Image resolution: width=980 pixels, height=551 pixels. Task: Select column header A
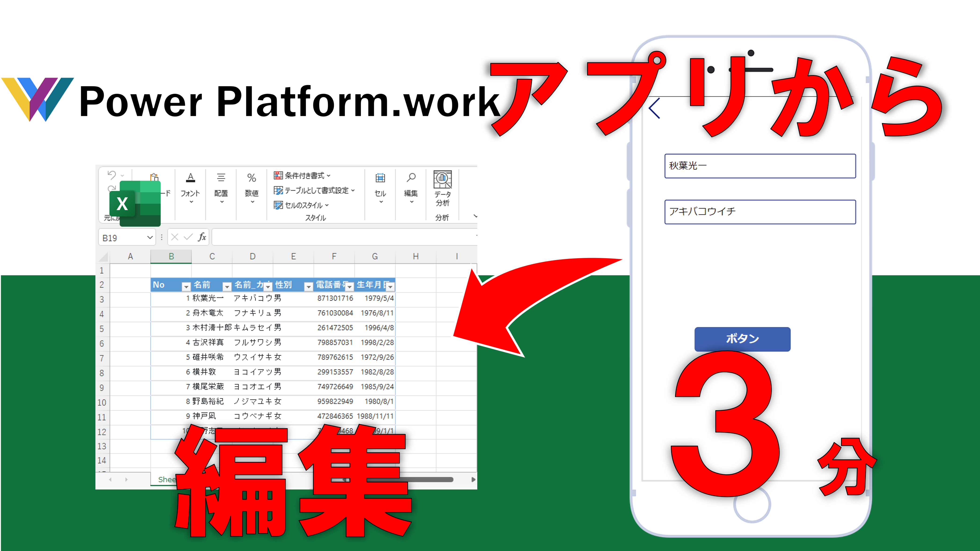click(130, 257)
